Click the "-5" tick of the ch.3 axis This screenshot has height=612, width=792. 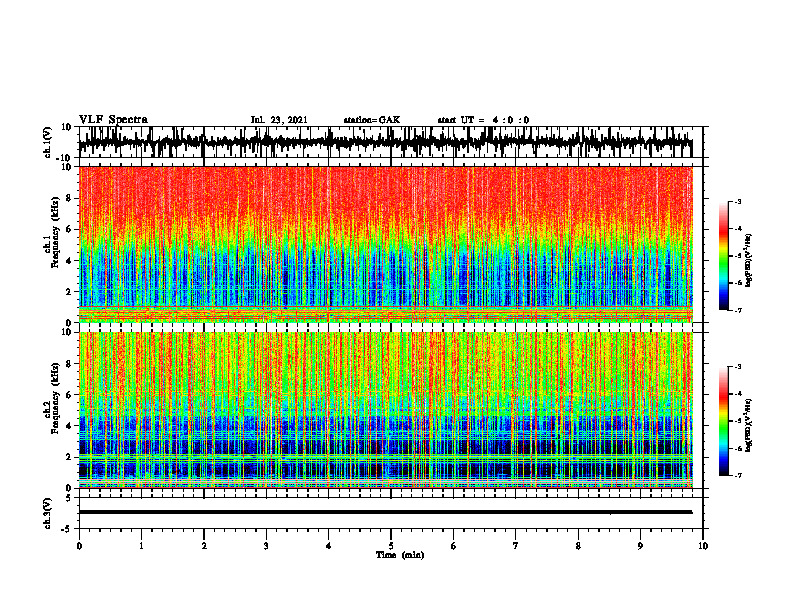point(67,529)
